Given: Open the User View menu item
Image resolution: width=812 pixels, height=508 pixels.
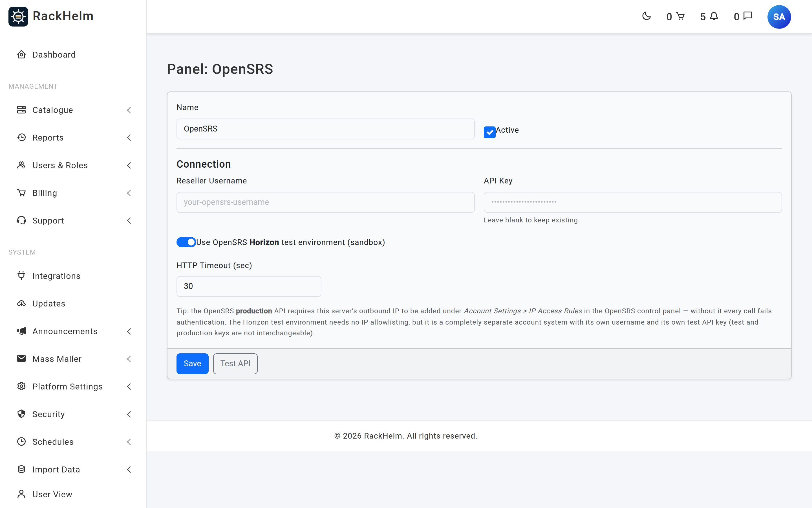Looking at the screenshot, I should pyautogui.click(x=73, y=494).
